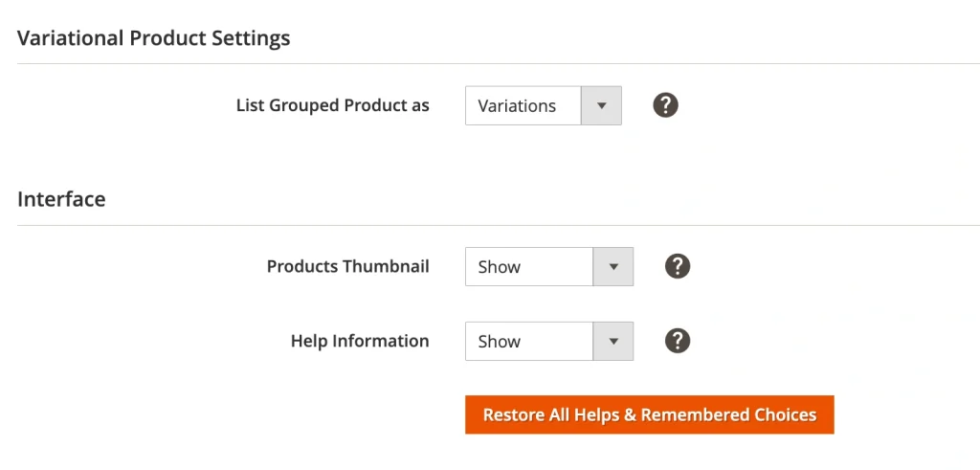980x470 pixels.
Task: Open the List Grouped Product as dropdown
Action: click(543, 105)
